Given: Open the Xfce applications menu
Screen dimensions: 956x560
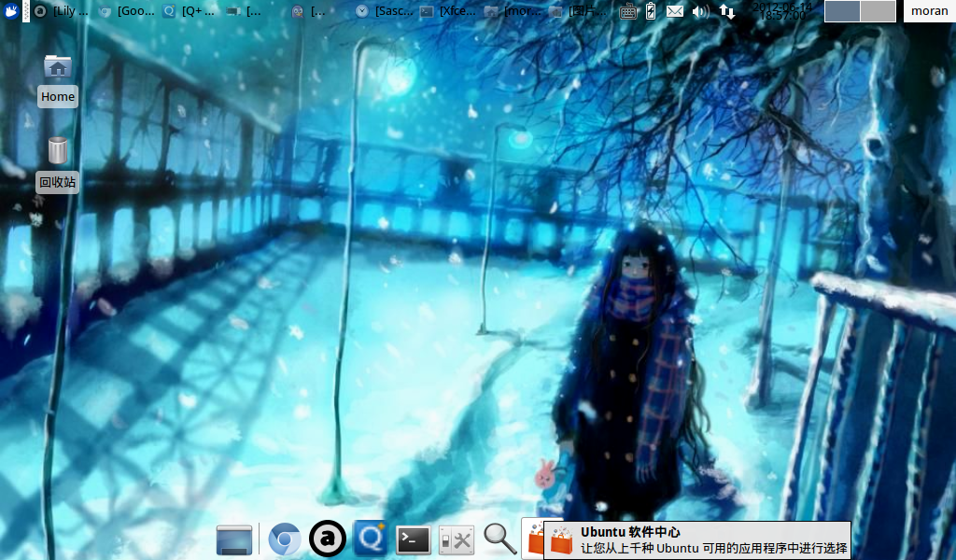Looking at the screenshot, I should (11, 10).
